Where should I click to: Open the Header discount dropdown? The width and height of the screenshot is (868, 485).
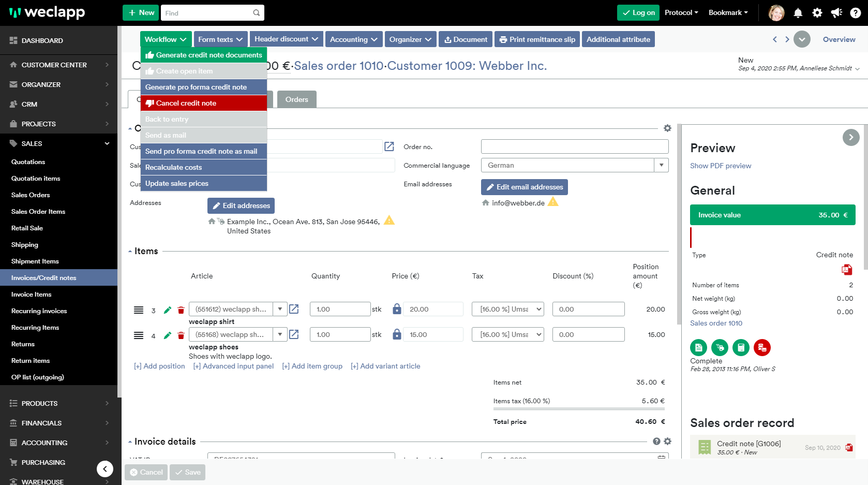coord(286,39)
